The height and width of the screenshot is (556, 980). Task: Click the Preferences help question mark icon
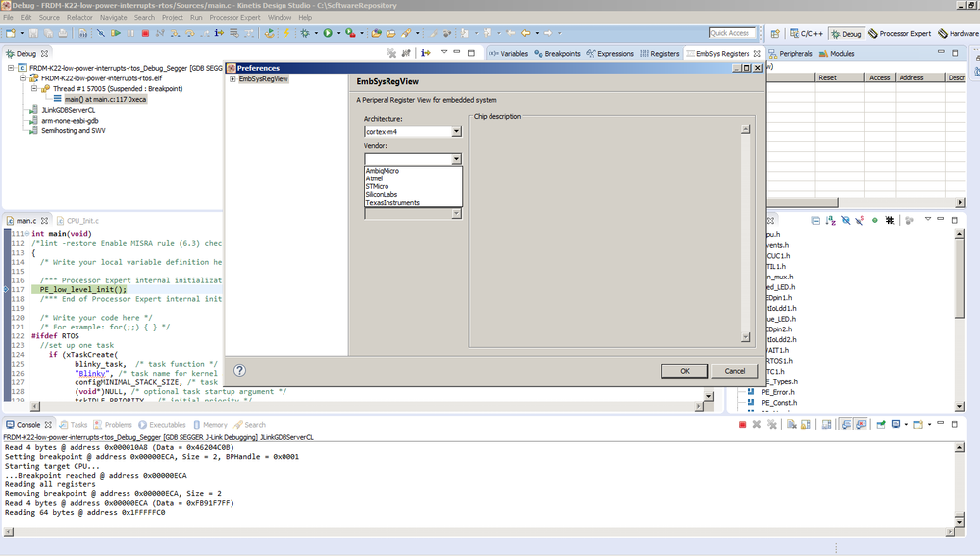[240, 370]
